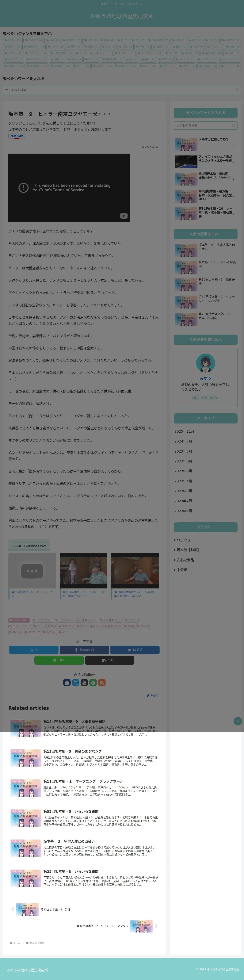Open popular article 第26回特番坂本塾・11 金烏山の洞窟
Screen dimensions: 244x980
(206, 319)
